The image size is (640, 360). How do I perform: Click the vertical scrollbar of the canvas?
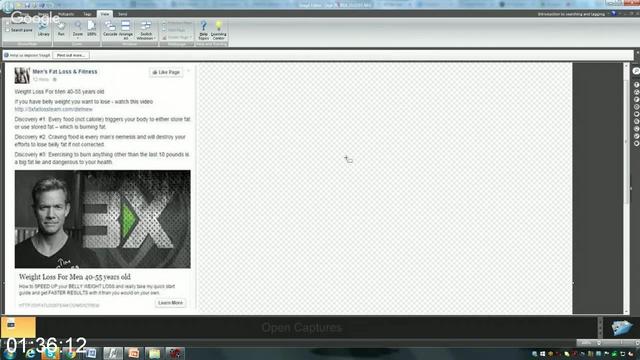tap(626, 188)
